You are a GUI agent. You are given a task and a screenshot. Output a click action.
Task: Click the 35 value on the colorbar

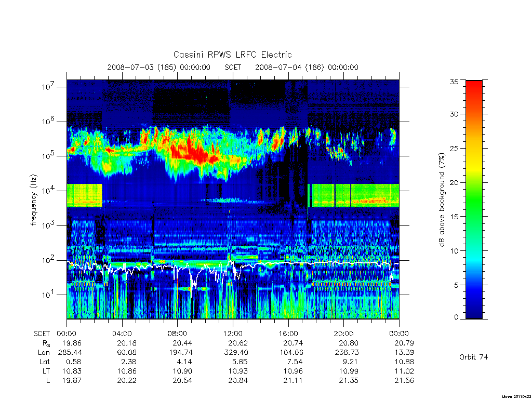(x=454, y=82)
